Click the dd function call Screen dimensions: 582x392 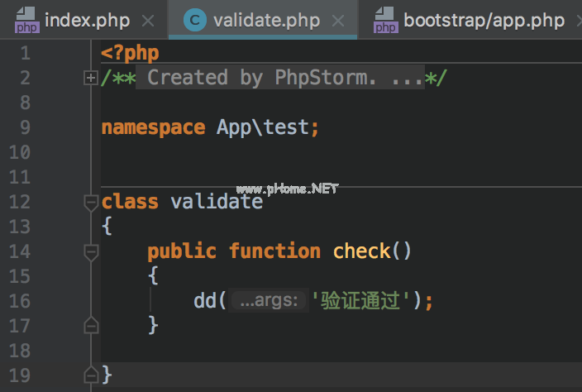coord(205,301)
